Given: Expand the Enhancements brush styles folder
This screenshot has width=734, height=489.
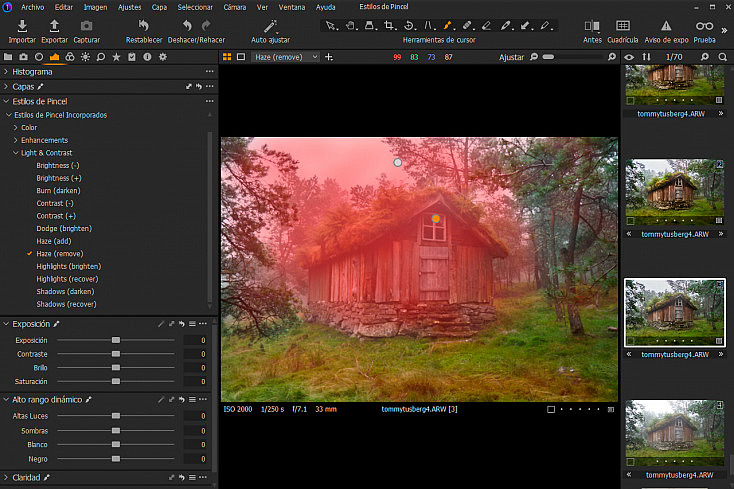Looking at the screenshot, I should 15,140.
